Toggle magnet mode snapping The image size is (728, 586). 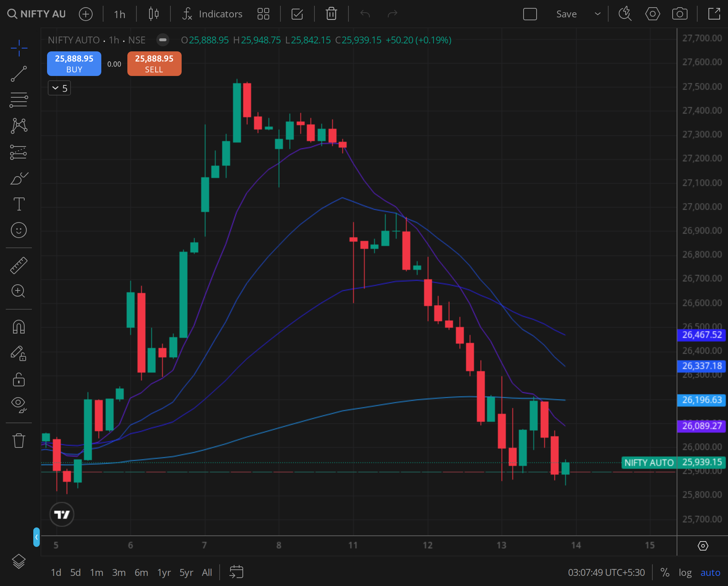coord(19,327)
